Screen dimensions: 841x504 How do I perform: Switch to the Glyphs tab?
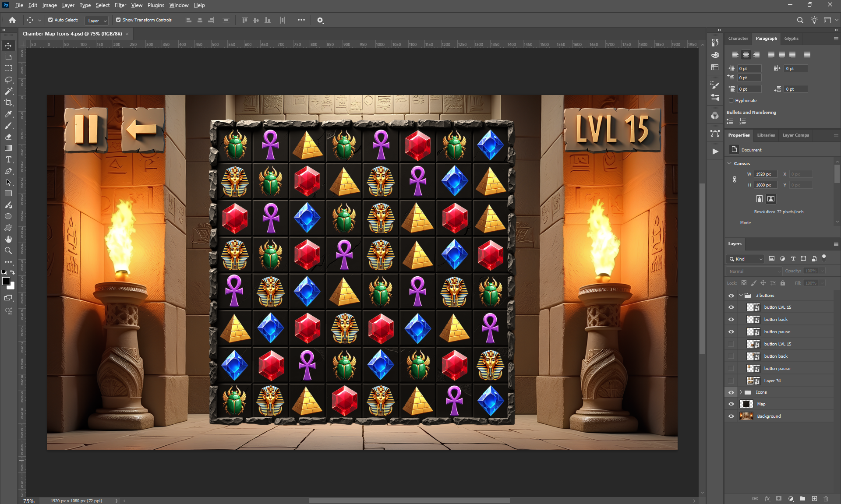click(x=791, y=39)
